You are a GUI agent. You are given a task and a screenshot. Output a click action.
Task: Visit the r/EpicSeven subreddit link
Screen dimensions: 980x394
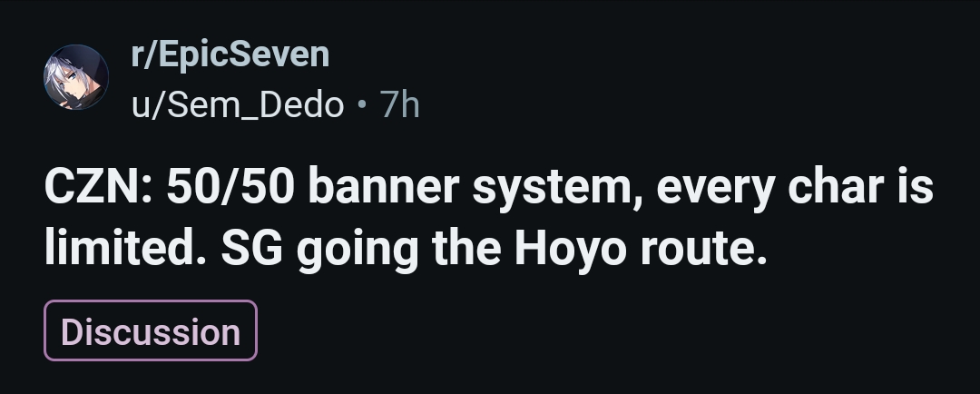coord(230,54)
